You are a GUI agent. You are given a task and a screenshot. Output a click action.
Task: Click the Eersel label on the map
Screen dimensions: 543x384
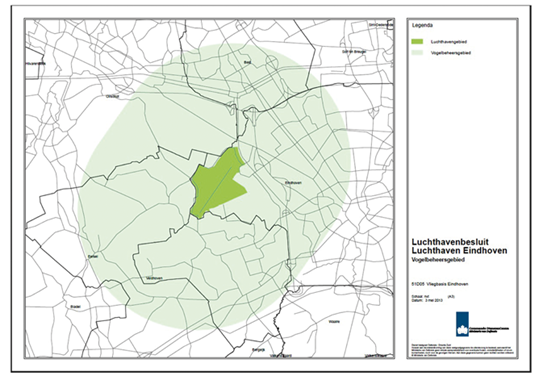click(93, 256)
